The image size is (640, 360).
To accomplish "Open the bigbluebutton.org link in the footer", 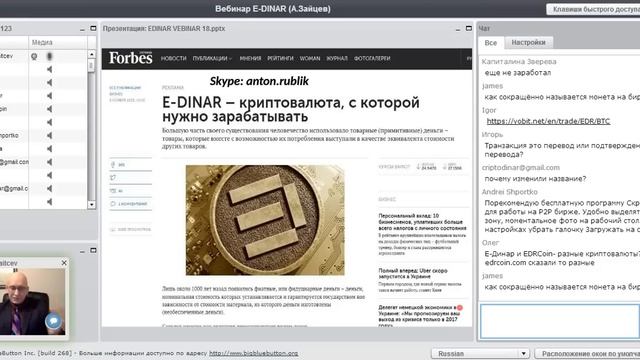I will (x=253, y=353).
